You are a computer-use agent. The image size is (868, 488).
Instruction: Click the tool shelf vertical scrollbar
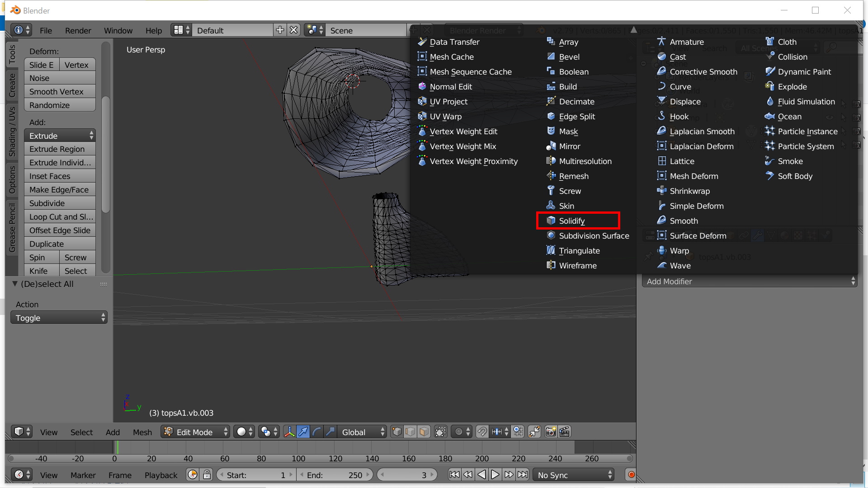106,154
